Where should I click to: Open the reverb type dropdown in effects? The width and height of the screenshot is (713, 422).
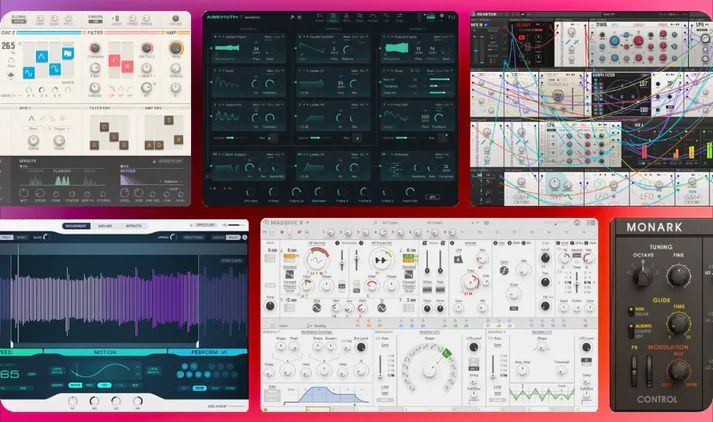pos(171,181)
